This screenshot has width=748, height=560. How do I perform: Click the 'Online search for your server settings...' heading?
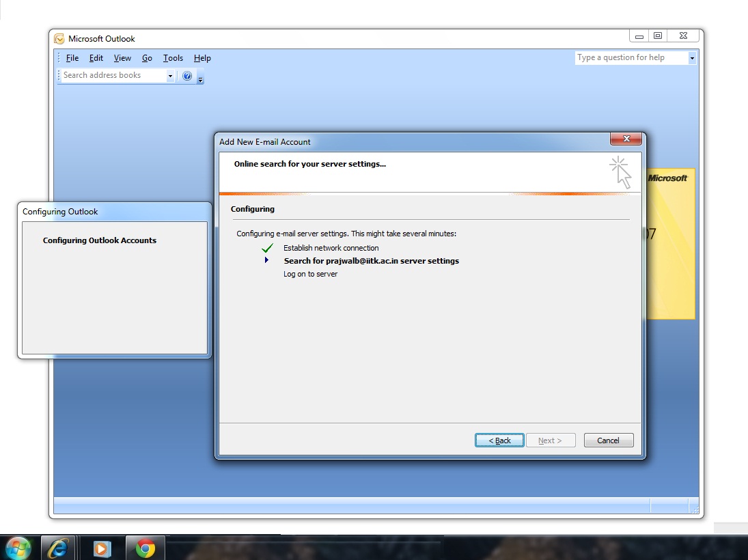[x=310, y=164]
